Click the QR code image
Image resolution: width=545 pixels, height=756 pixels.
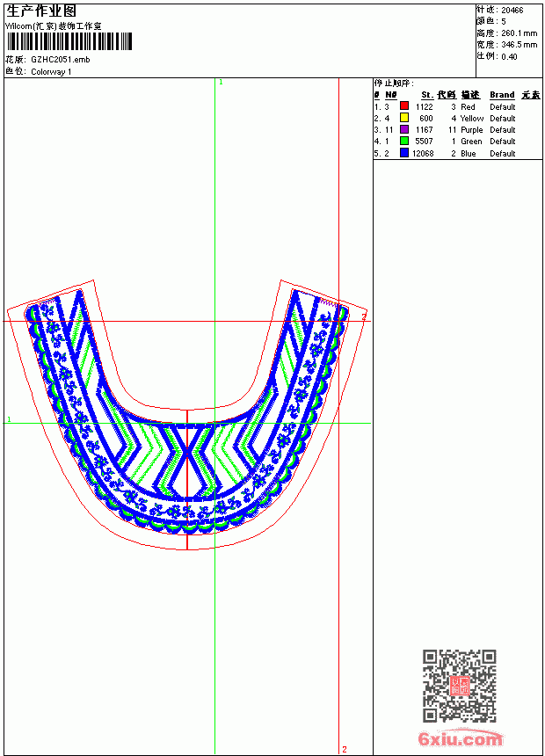point(459,685)
